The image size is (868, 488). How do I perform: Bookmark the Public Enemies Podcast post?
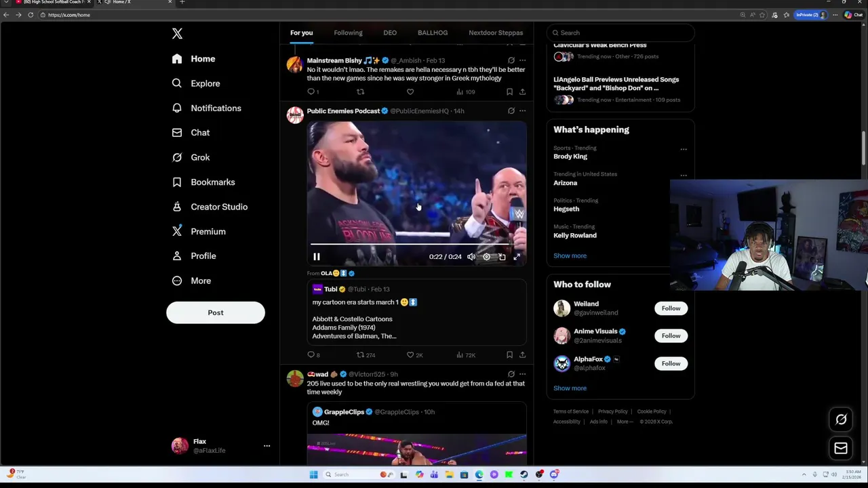tap(509, 355)
